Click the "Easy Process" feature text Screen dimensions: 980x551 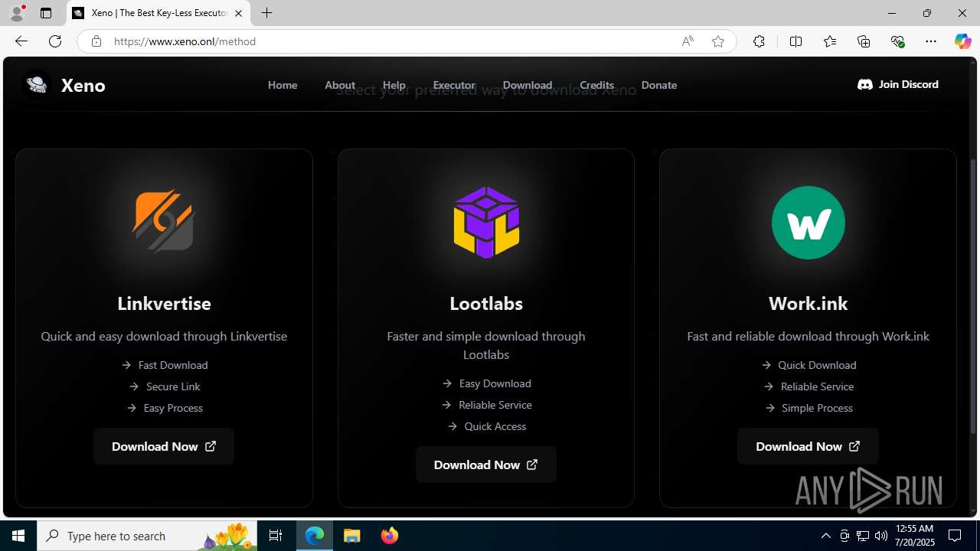(x=173, y=408)
